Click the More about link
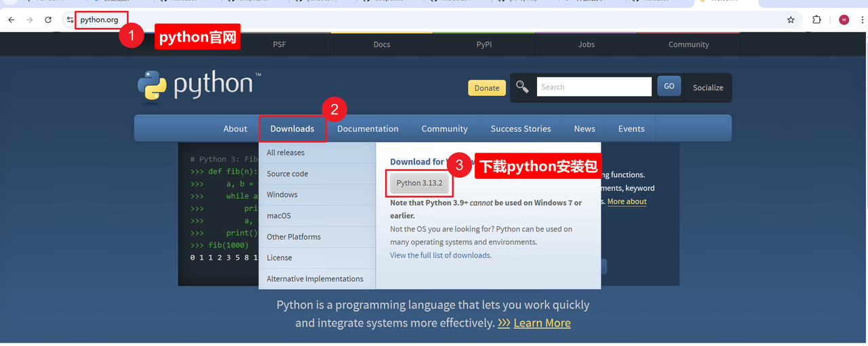Screen dimensions: 868x346 point(627,201)
